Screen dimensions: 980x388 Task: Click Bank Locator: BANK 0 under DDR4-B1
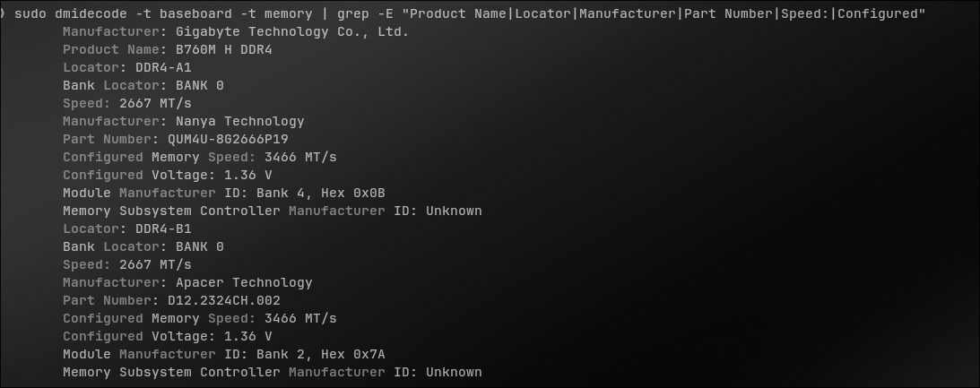(x=143, y=246)
